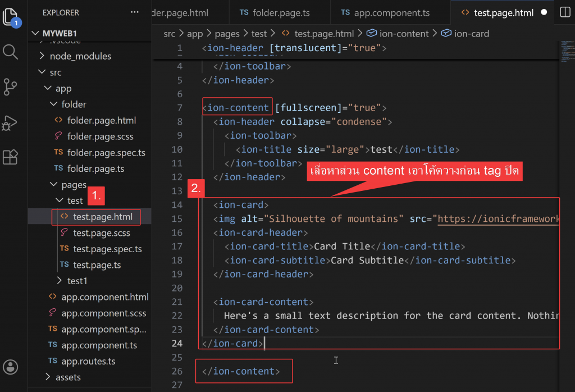
Task: Collapse the MYWEB1 project root
Action: [60, 33]
